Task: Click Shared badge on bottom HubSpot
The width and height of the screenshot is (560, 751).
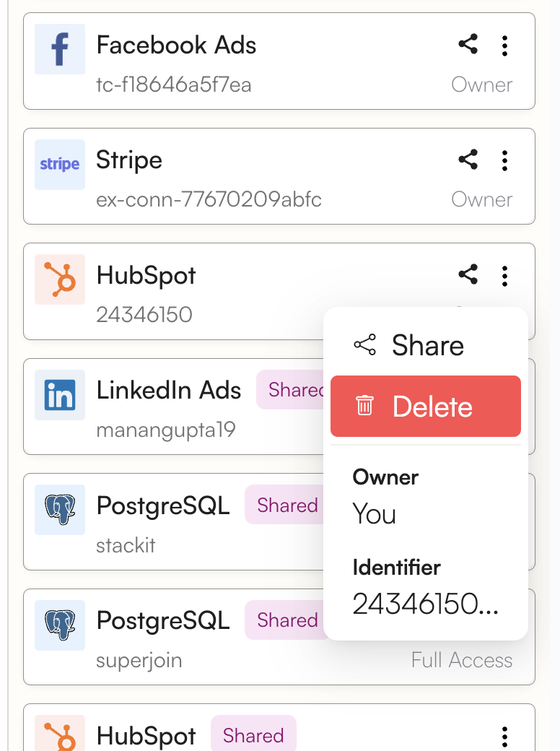Action: (254, 734)
